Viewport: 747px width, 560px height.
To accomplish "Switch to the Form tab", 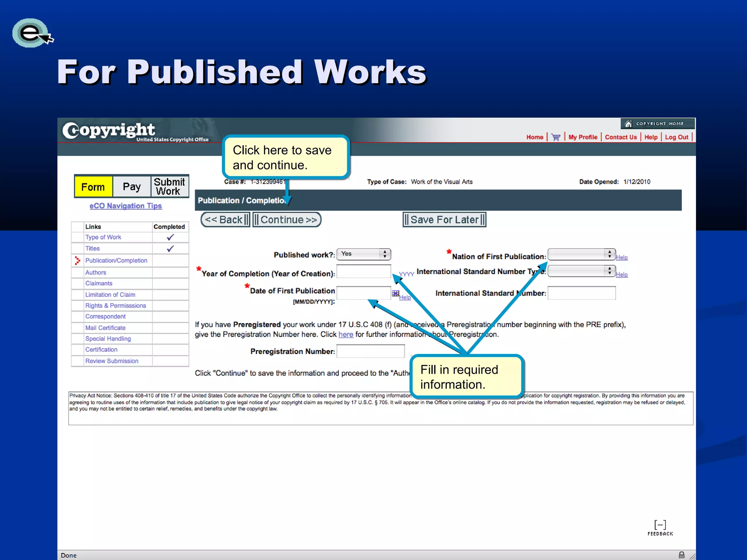I will (93, 187).
